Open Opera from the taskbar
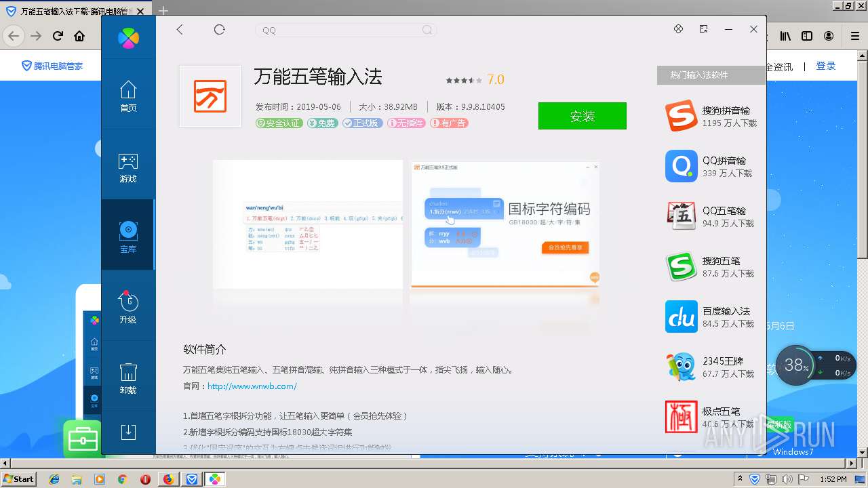 coord(145,479)
